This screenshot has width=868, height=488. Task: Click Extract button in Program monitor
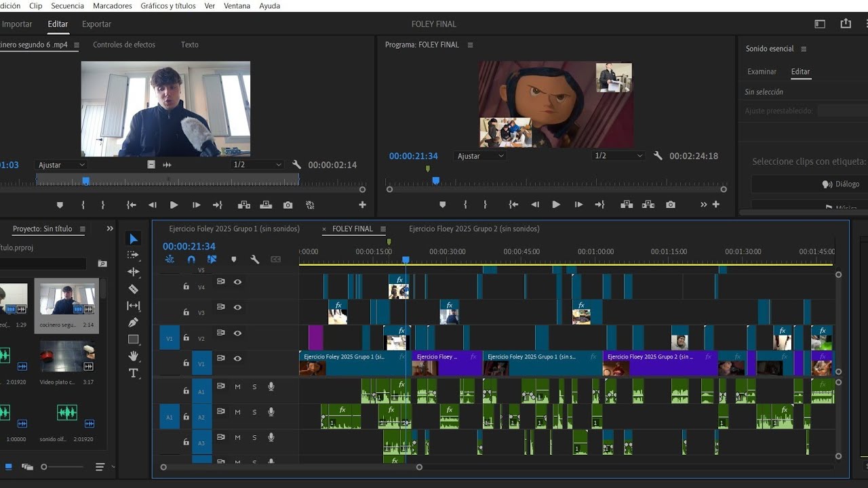(x=648, y=205)
